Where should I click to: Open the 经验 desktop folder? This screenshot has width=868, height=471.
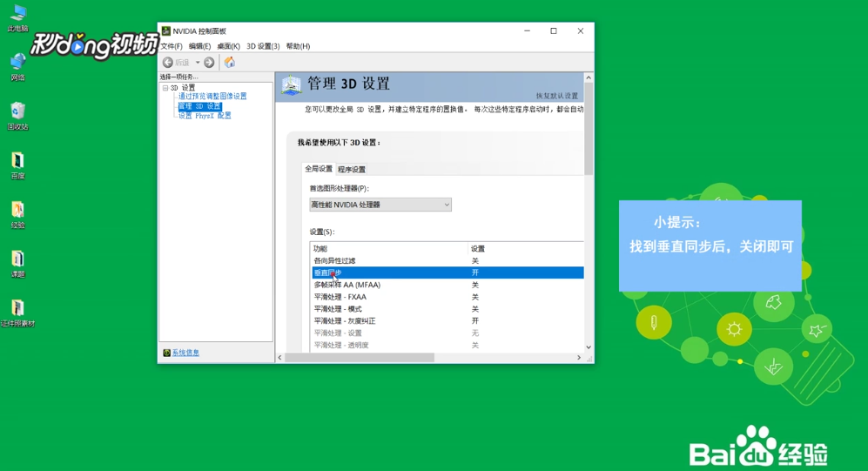[x=17, y=215]
